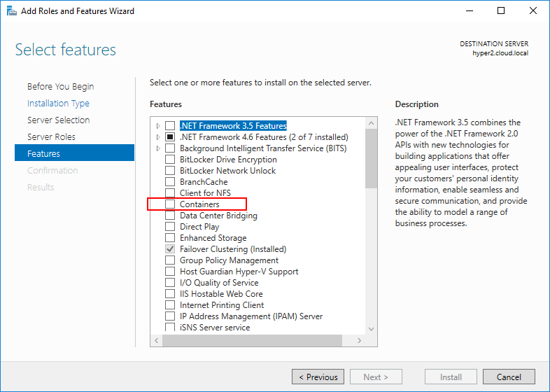Expand Background Intelligent Transfer Service node

click(159, 148)
